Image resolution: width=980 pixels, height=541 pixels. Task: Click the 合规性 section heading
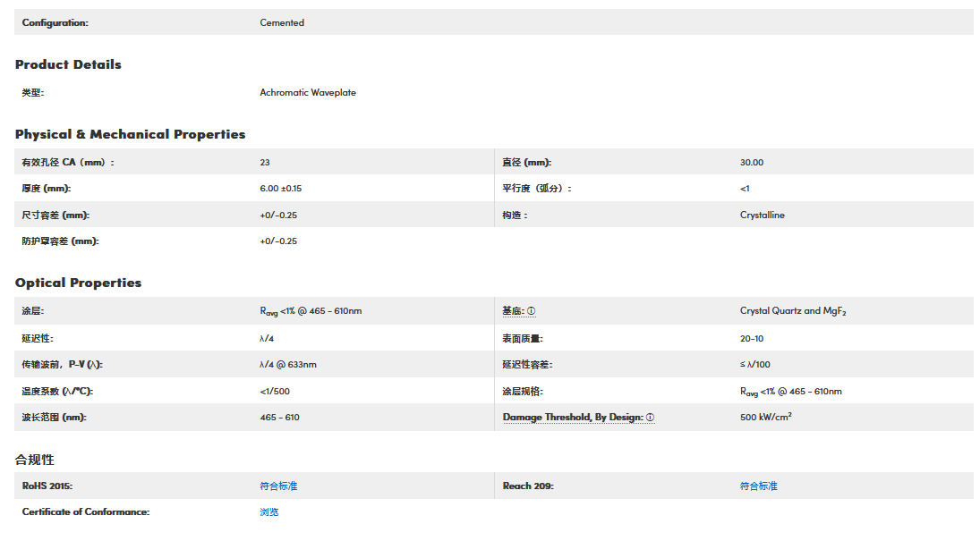(35, 459)
